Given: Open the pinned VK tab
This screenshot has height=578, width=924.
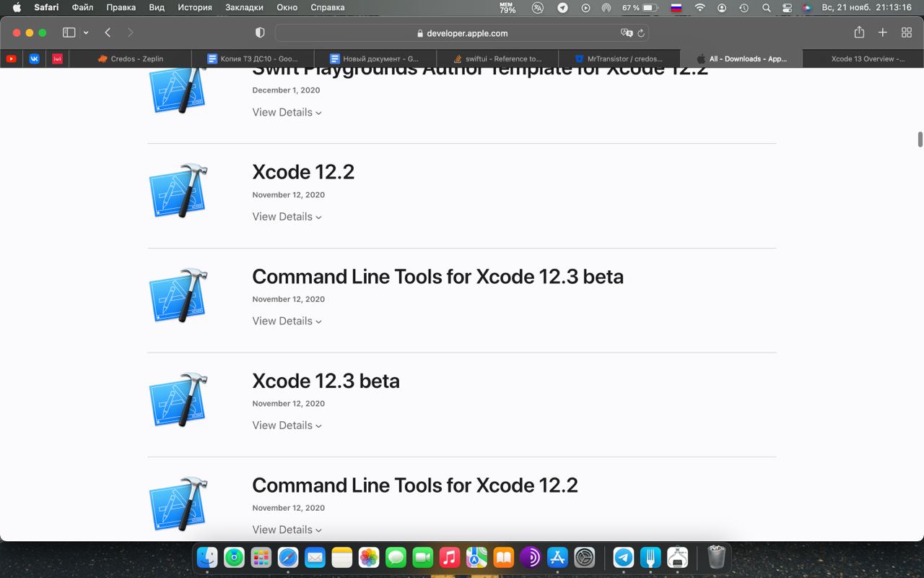Looking at the screenshot, I should click(x=34, y=59).
